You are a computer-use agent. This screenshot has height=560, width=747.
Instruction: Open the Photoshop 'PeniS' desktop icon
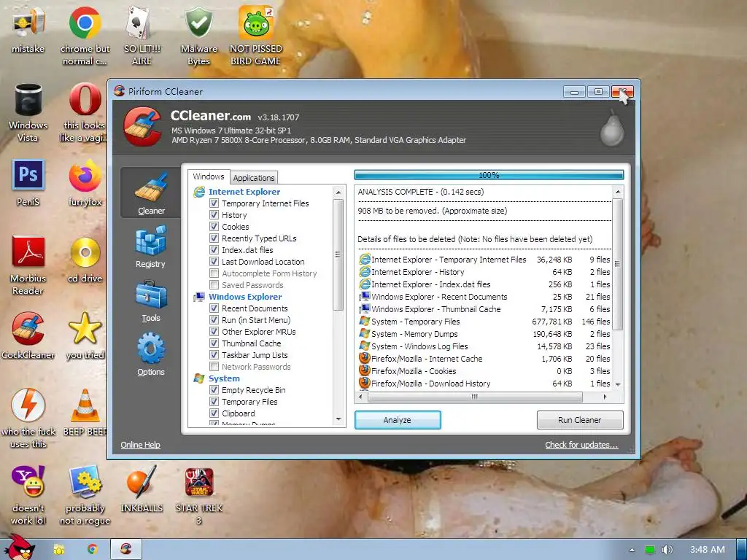(x=28, y=183)
